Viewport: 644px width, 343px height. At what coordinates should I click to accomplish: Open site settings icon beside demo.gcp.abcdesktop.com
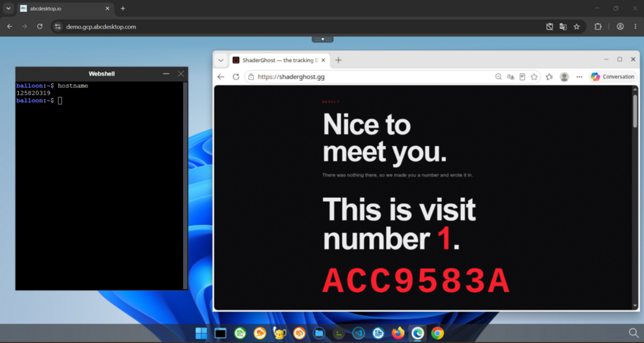click(x=58, y=26)
